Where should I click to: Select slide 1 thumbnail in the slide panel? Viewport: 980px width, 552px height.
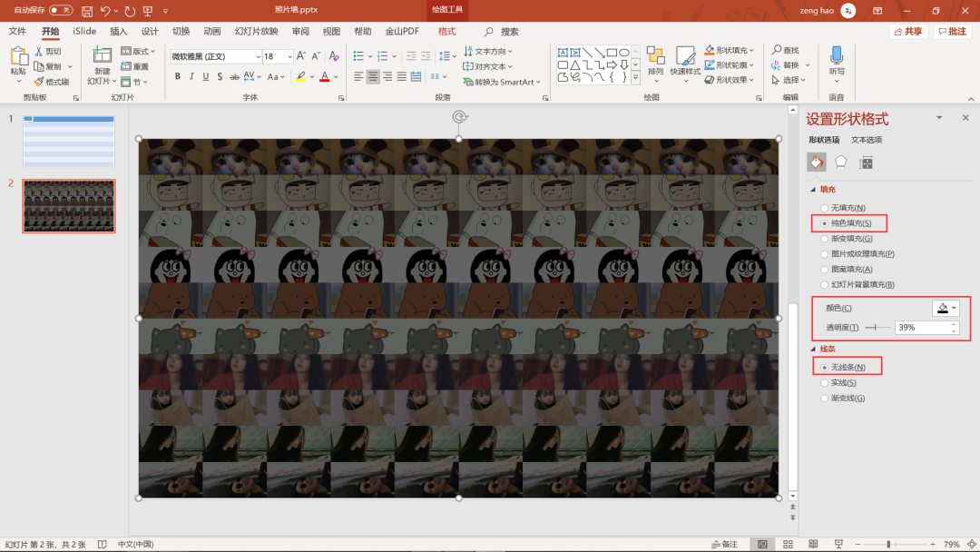click(69, 142)
